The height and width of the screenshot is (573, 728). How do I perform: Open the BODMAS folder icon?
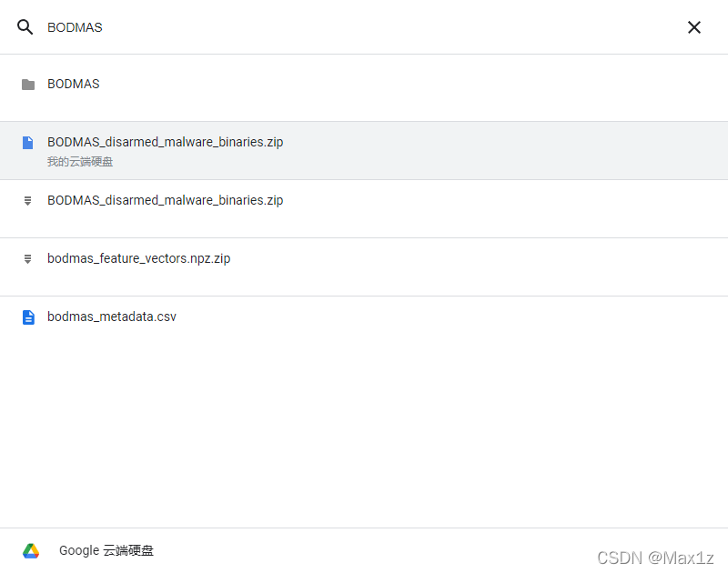pos(28,85)
